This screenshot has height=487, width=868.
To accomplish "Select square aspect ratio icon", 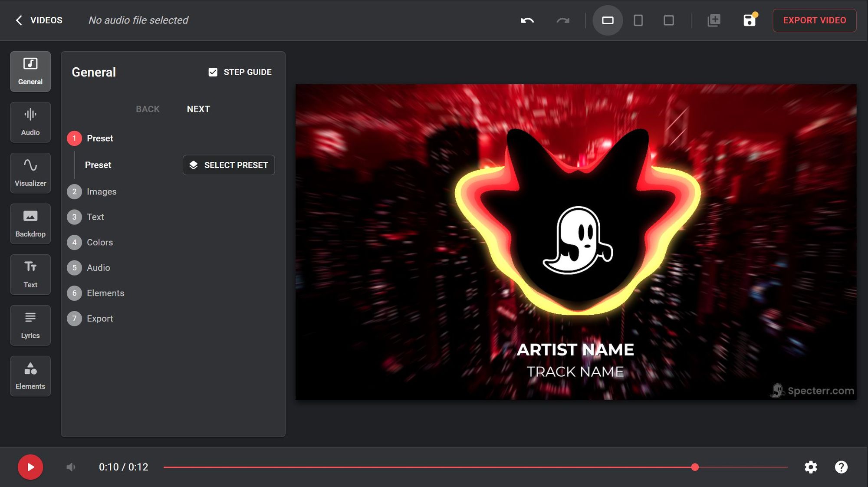I will click(668, 20).
